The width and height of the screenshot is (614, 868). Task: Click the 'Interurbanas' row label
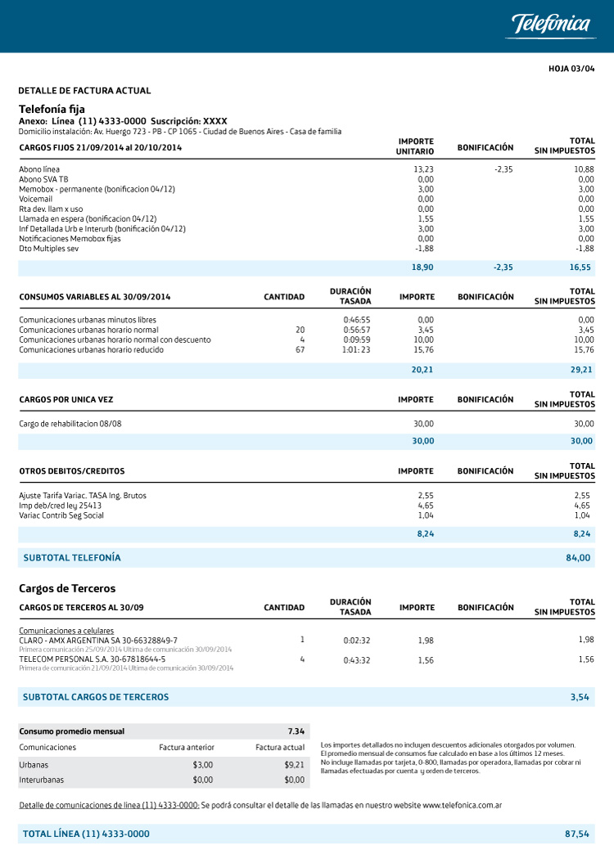point(42,780)
